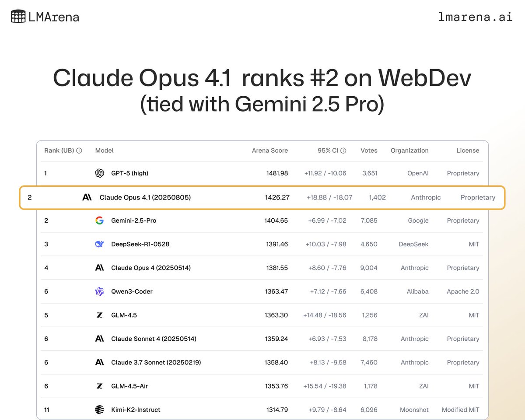Click the Anthropic logo beside Claude 3.7 Sonnet

(100, 362)
